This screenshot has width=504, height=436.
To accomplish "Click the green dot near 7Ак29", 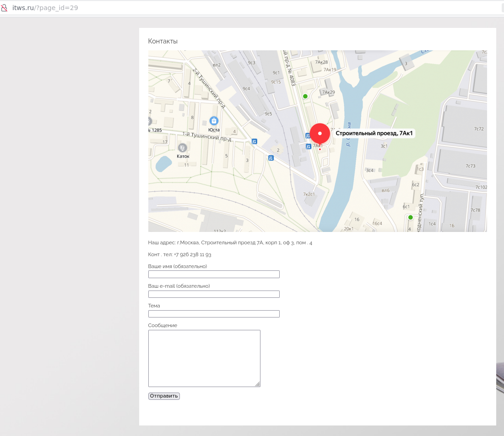I will click(x=305, y=97).
